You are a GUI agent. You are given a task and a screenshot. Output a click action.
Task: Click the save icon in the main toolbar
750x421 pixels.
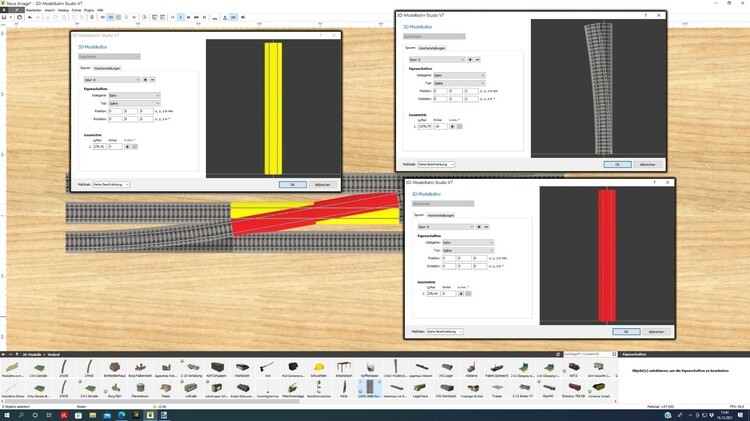point(4,17)
